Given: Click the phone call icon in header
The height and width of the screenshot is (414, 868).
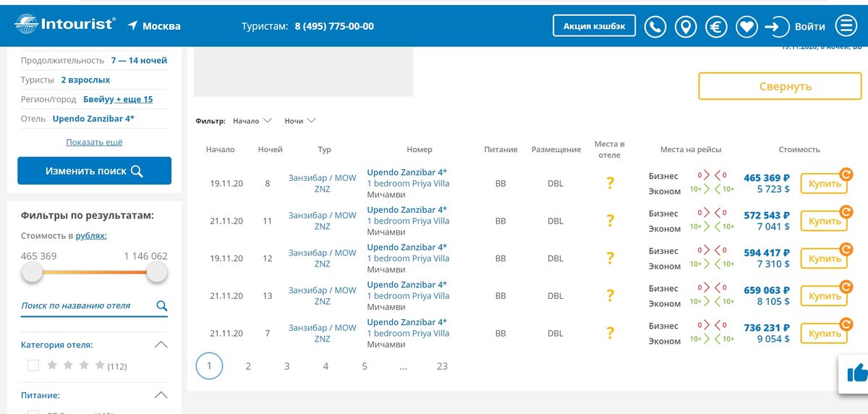Looking at the screenshot, I should tap(655, 27).
